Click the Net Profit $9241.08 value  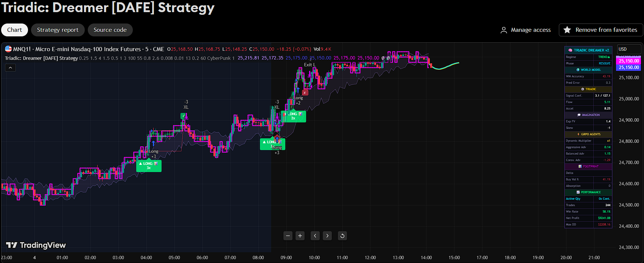tap(604, 218)
